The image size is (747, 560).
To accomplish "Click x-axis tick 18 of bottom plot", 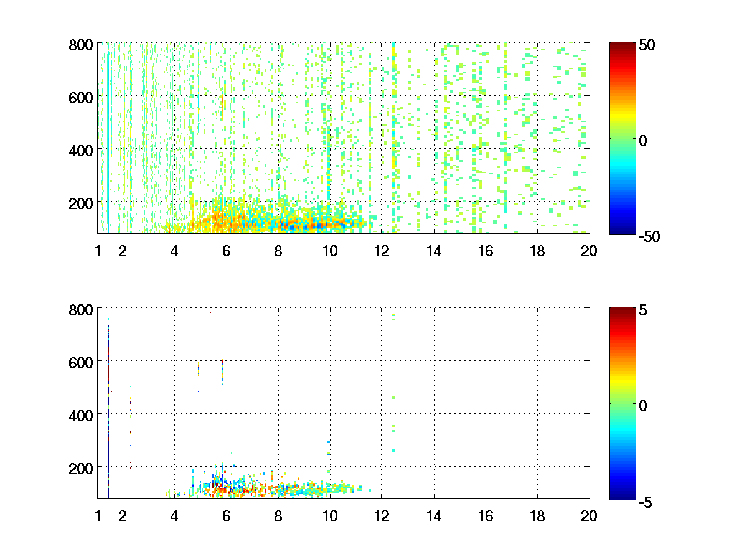I will coord(537,516).
